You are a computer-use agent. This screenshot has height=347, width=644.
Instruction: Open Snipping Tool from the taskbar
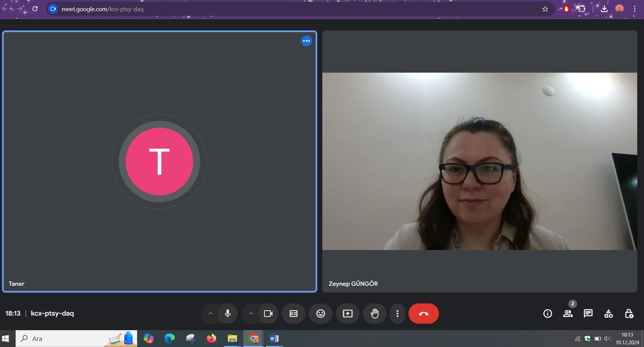pos(191,339)
